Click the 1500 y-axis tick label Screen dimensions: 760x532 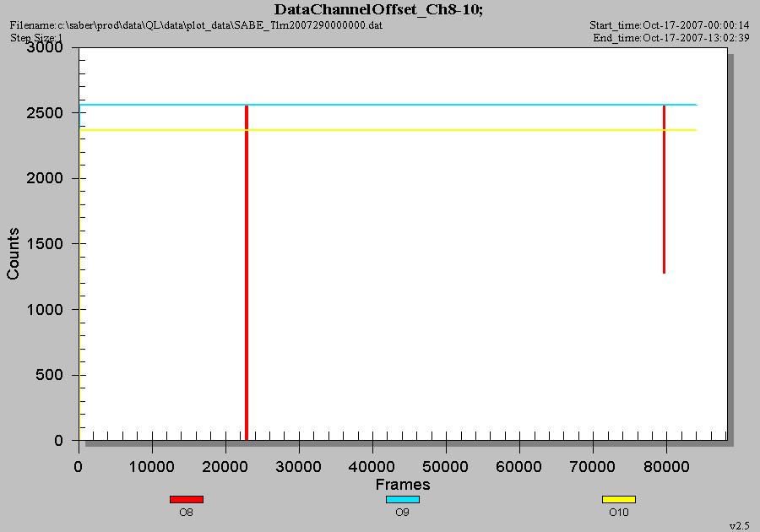(45, 244)
